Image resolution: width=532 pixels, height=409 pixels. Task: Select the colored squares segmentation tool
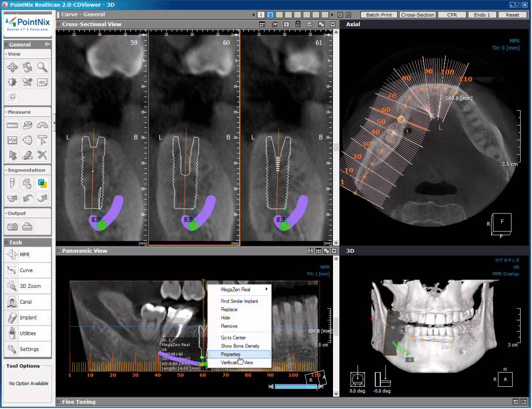pyautogui.click(x=43, y=183)
